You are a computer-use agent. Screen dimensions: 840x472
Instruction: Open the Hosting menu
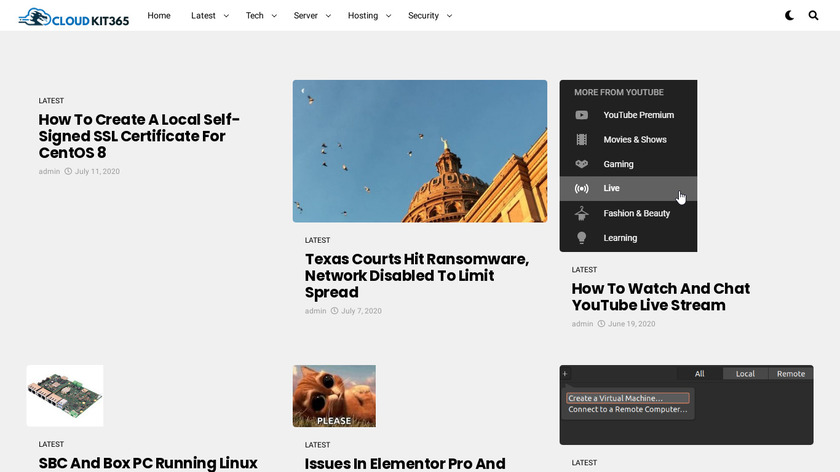coord(368,16)
